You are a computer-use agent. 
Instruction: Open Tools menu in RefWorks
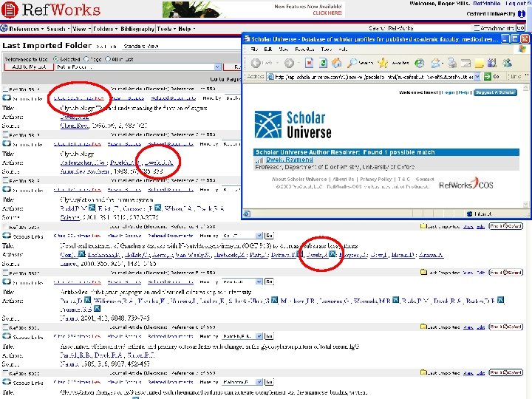166,29
